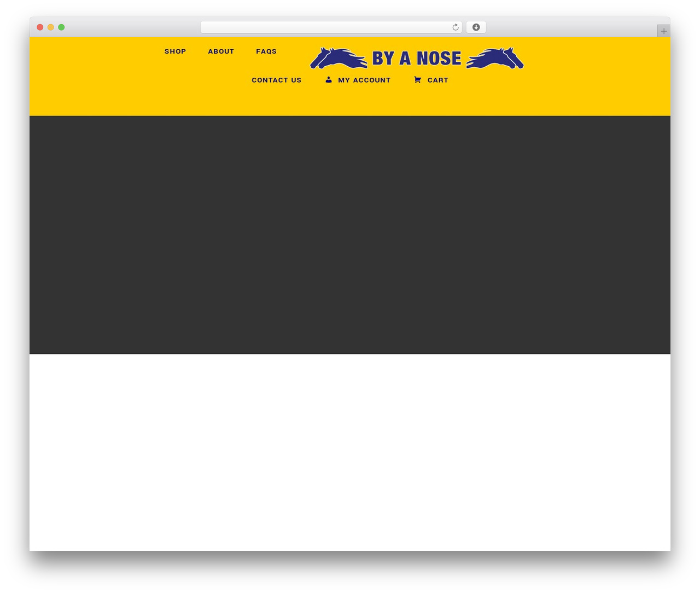Minimize the window with yellow button
Viewport: 700px width, 593px height.
(x=51, y=27)
